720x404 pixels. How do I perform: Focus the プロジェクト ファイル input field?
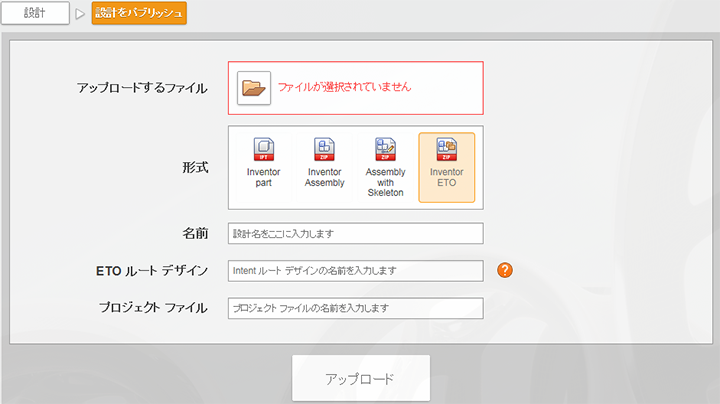[x=355, y=308]
